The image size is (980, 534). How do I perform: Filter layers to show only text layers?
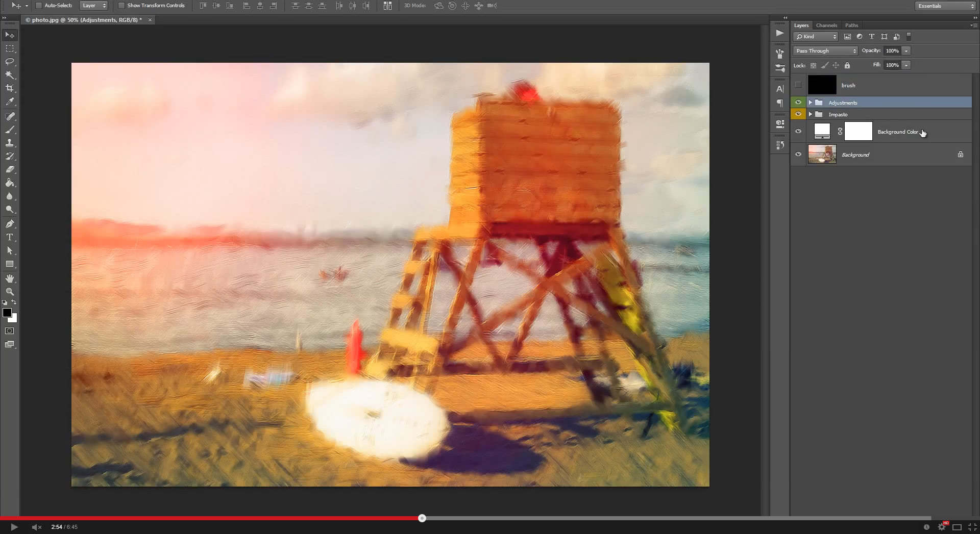pos(872,36)
